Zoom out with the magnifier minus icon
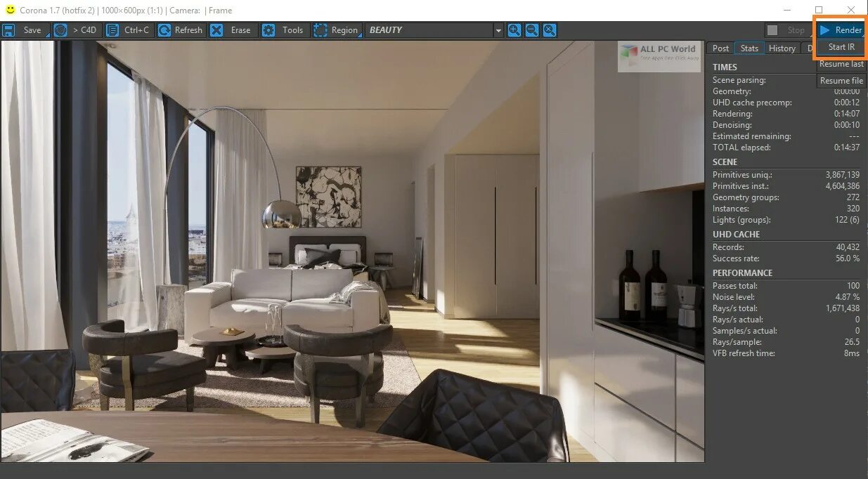The height and width of the screenshot is (479, 868). [532, 30]
